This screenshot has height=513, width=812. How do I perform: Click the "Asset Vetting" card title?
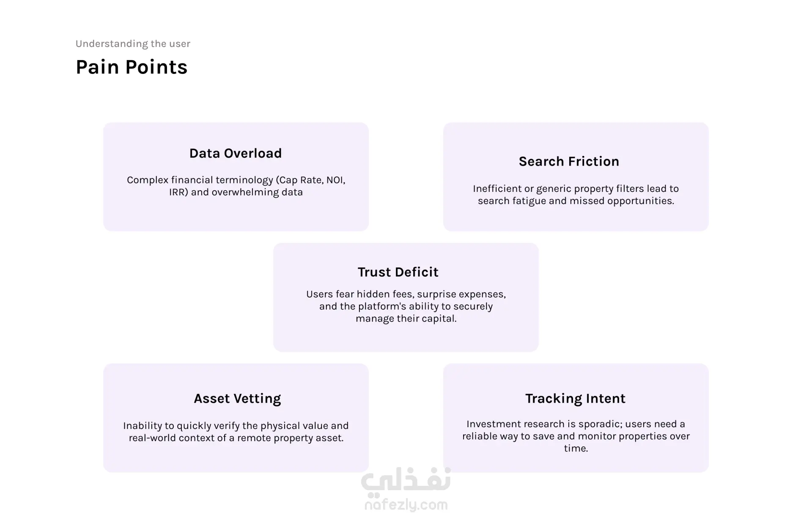click(237, 398)
